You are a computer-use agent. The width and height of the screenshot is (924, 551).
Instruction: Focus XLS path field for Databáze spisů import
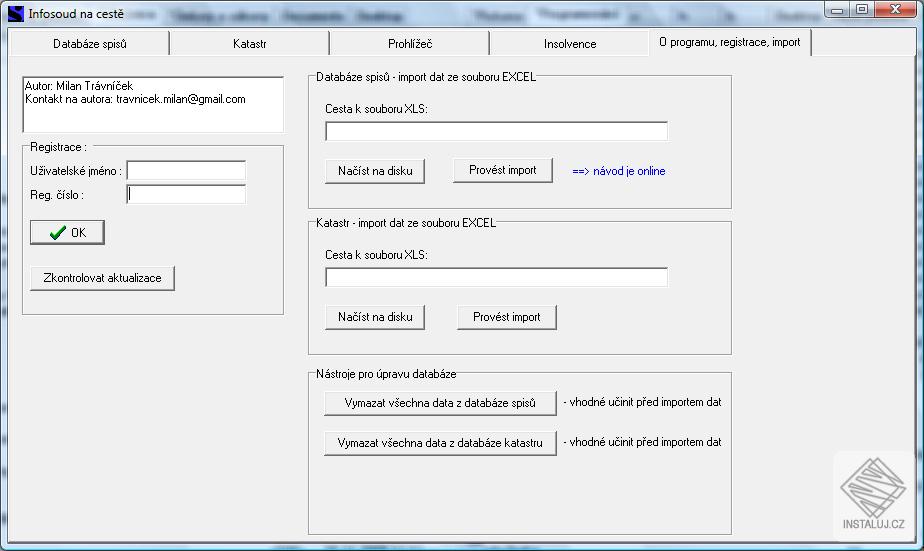click(496, 131)
